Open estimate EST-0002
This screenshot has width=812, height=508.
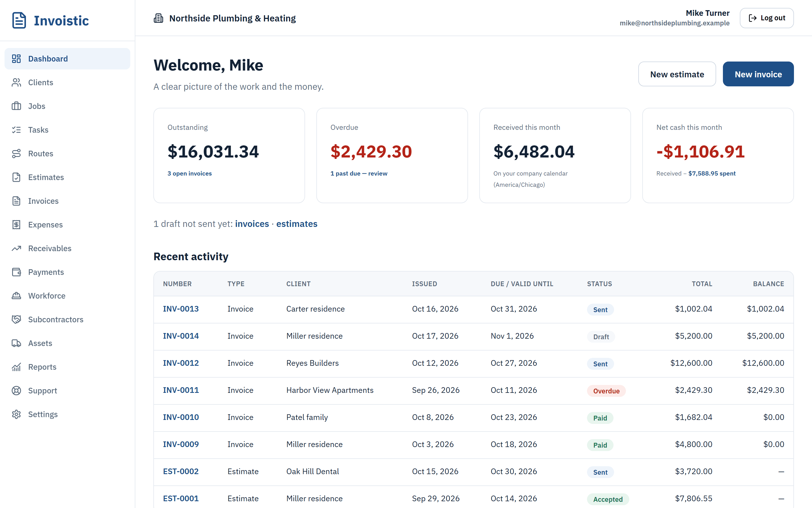(x=181, y=471)
